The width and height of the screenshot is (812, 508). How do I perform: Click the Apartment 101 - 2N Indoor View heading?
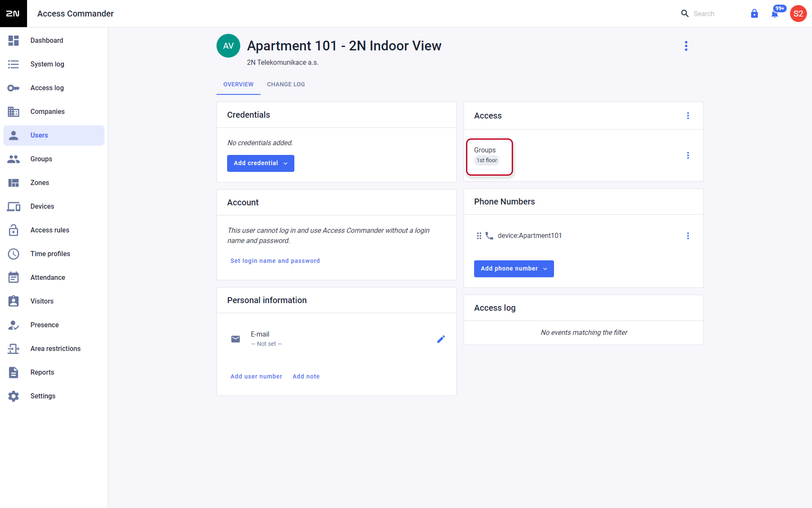344,46
